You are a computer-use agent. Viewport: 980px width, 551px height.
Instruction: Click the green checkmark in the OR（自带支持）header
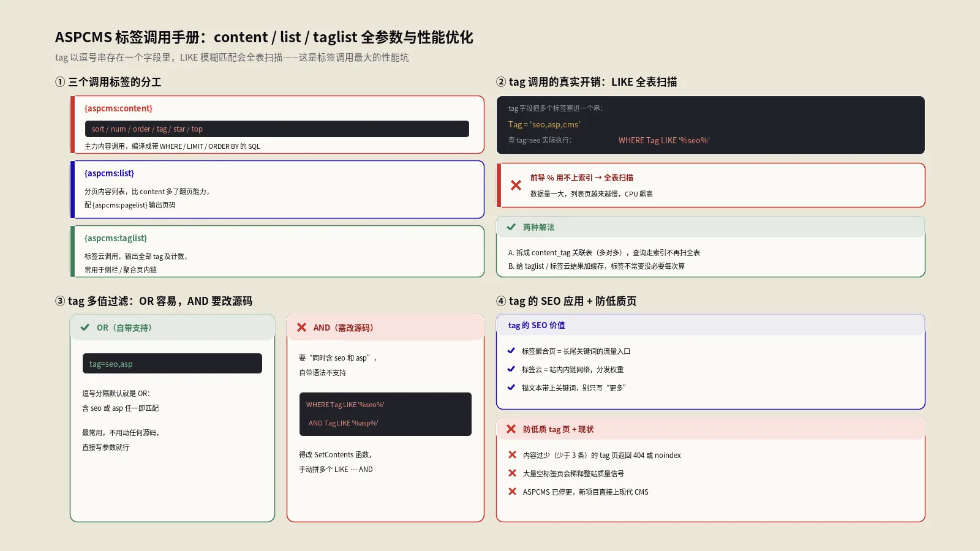click(85, 328)
